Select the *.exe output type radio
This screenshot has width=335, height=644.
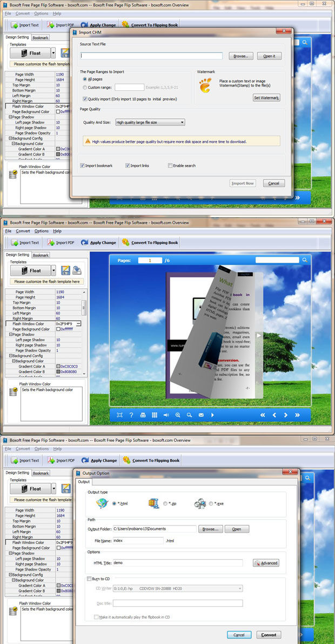point(211,503)
